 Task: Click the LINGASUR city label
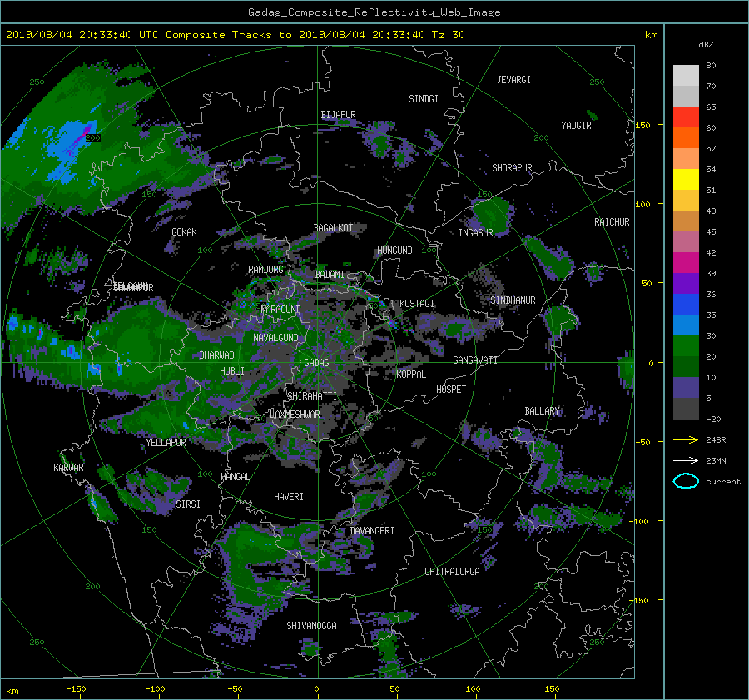[x=473, y=233]
